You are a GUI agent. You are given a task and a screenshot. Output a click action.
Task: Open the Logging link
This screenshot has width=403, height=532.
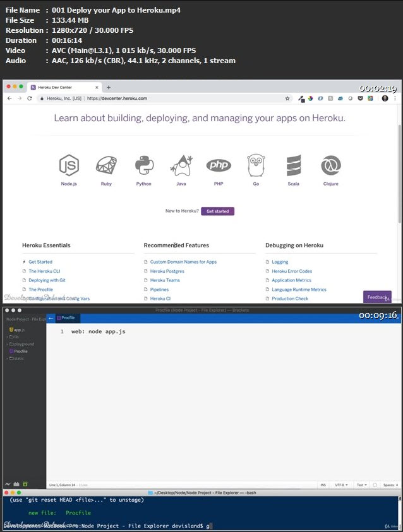[x=280, y=262]
